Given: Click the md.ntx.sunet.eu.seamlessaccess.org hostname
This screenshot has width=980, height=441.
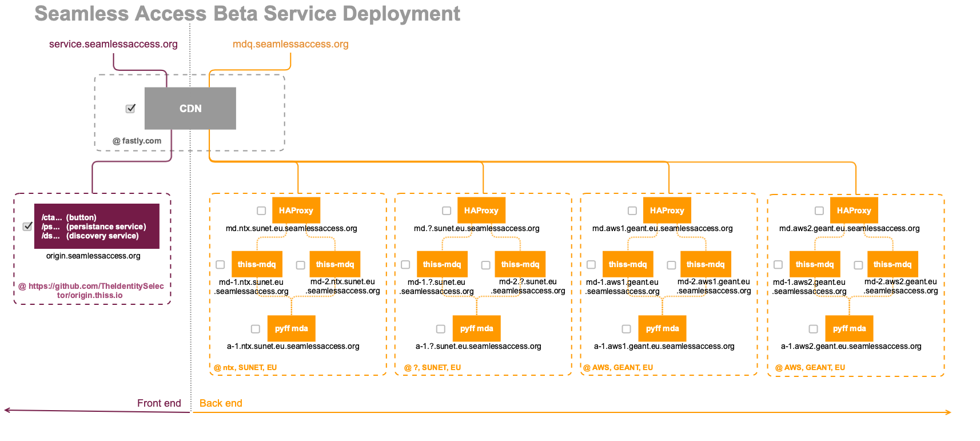Looking at the screenshot, I should point(292,228).
